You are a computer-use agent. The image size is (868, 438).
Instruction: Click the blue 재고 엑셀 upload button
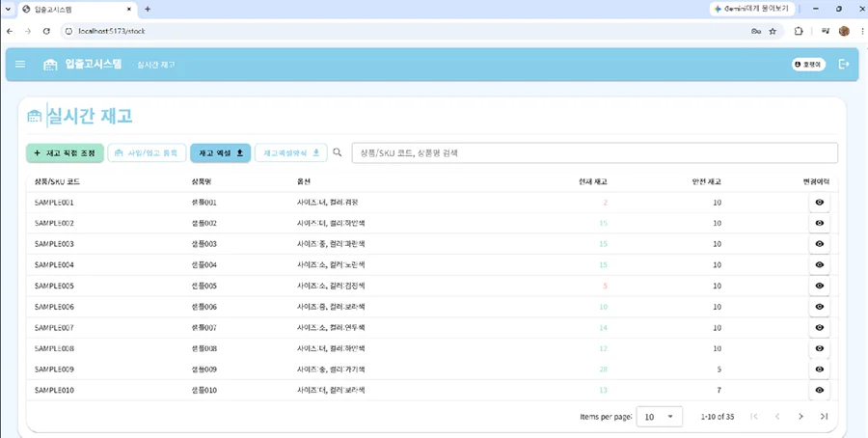220,153
